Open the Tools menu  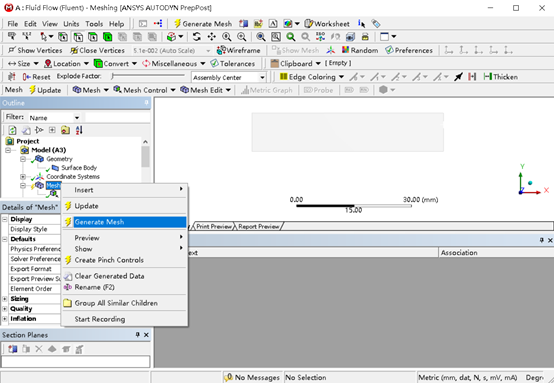tap(94, 24)
